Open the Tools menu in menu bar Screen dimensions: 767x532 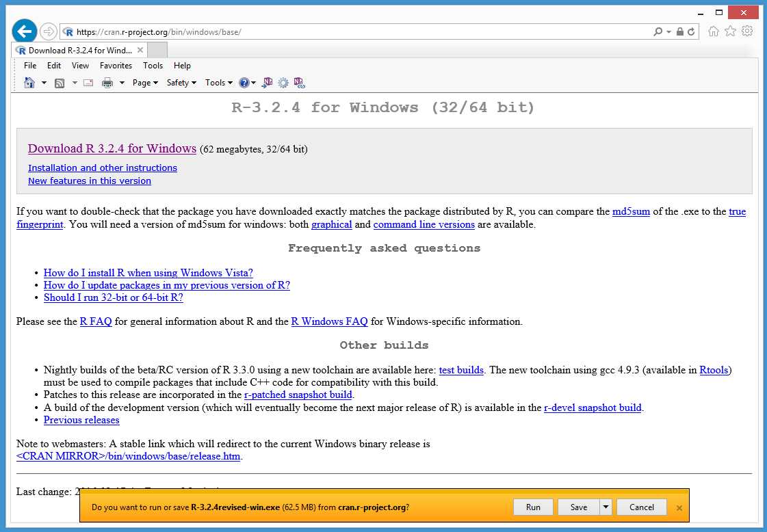pyautogui.click(x=153, y=66)
